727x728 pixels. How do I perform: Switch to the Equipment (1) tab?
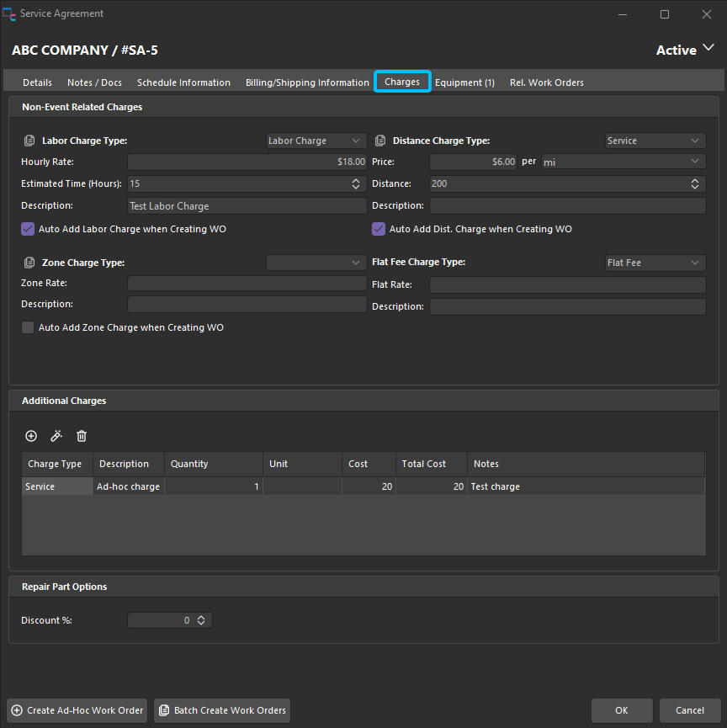point(464,82)
